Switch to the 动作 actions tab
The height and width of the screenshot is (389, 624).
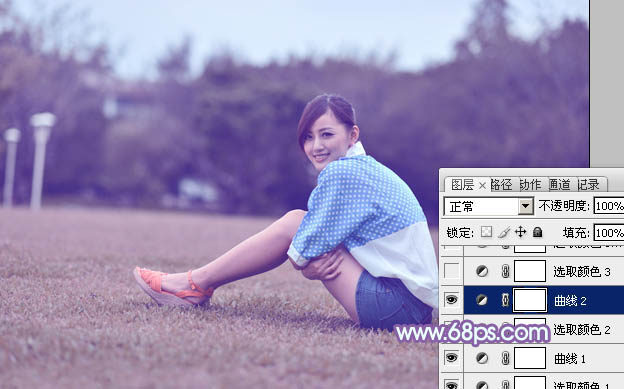pos(530,184)
